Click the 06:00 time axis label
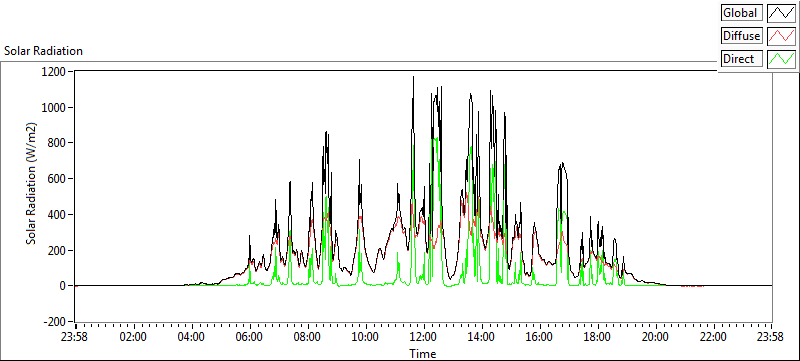 click(x=249, y=337)
